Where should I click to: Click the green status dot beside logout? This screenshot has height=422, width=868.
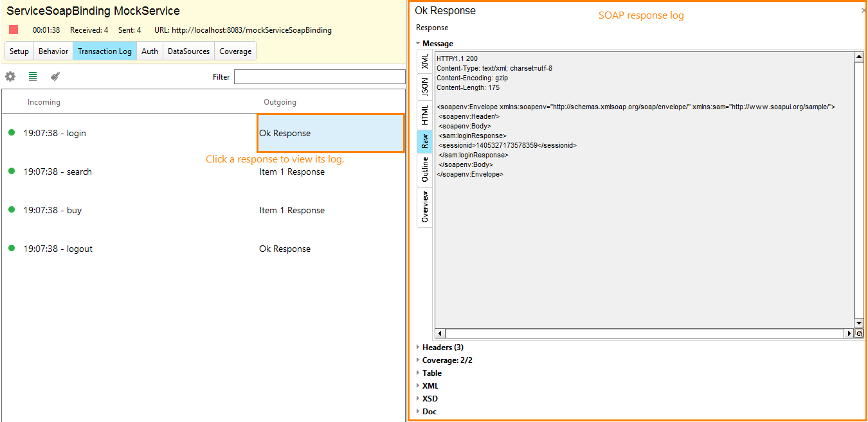(x=10, y=249)
